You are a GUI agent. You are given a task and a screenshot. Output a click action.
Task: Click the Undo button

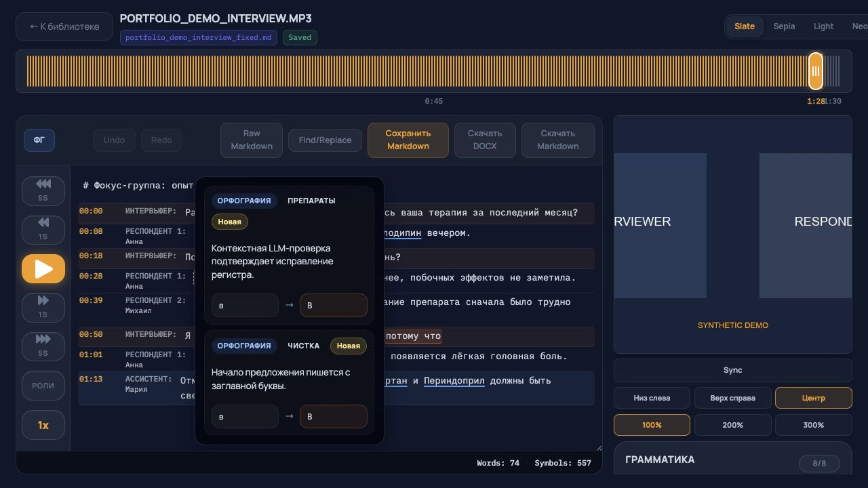pyautogui.click(x=114, y=140)
